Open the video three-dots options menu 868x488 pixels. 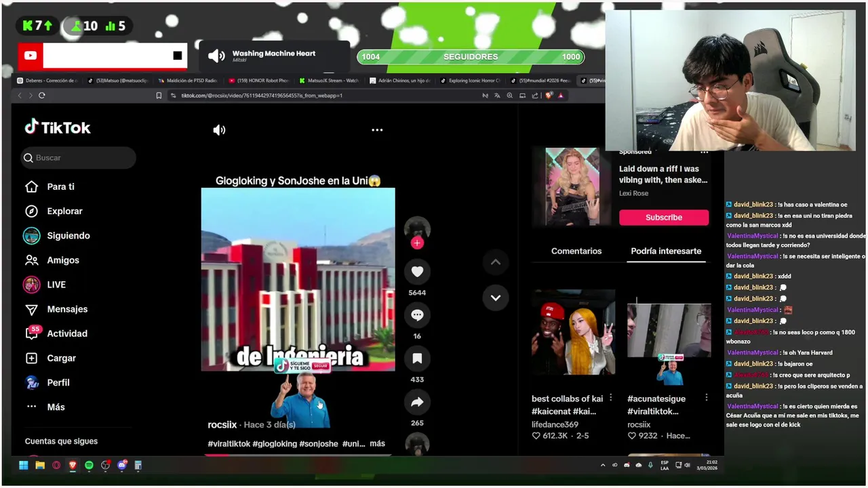pyautogui.click(x=377, y=130)
